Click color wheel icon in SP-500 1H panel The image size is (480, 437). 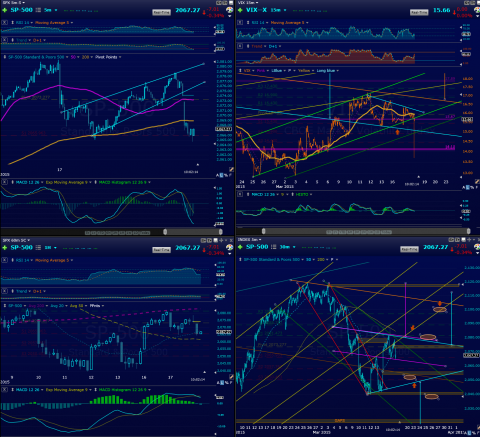click(x=229, y=248)
